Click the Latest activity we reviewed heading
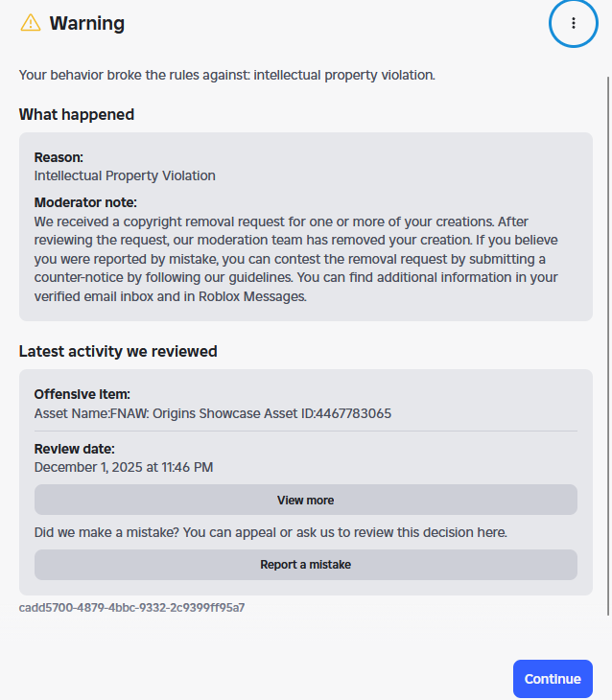The height and width of the screenshot is (700, 612). pos(118,351)
